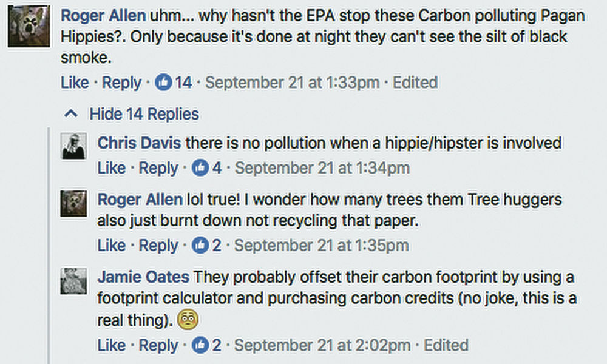
Task: Click Roger Allen's small avatar in the reply
Action: point(73,203)
